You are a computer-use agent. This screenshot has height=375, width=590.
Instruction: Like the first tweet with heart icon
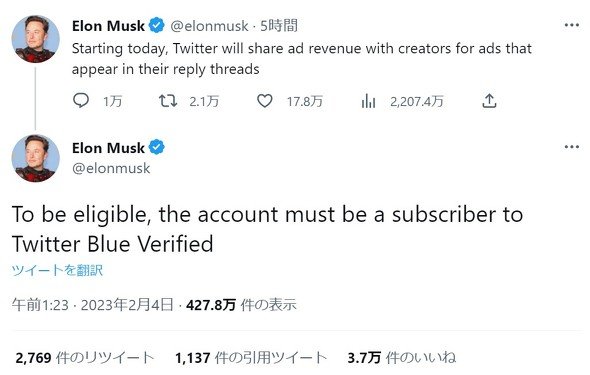pyautogui.click(x=265, y=101)
